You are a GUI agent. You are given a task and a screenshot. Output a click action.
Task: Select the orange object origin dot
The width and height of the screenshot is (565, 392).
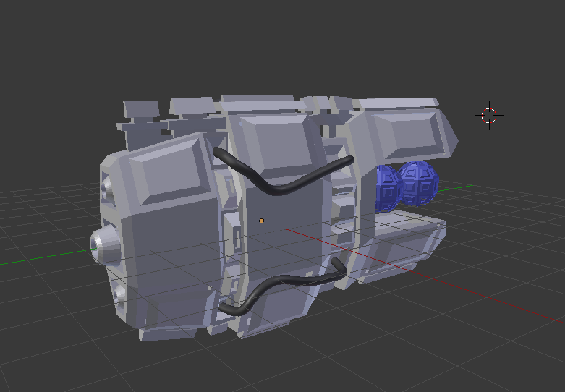point(261,221)
